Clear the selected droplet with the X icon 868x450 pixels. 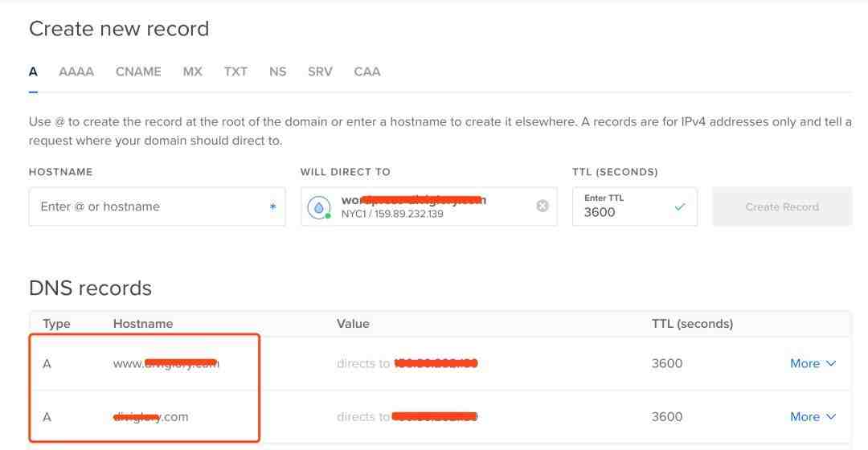point(542,206)
